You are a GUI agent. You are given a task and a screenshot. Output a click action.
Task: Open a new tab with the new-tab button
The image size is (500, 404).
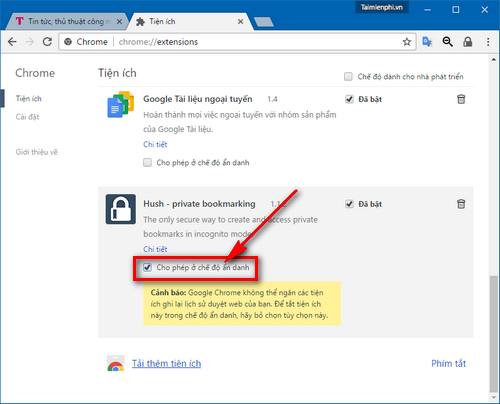tap(264, 22)
